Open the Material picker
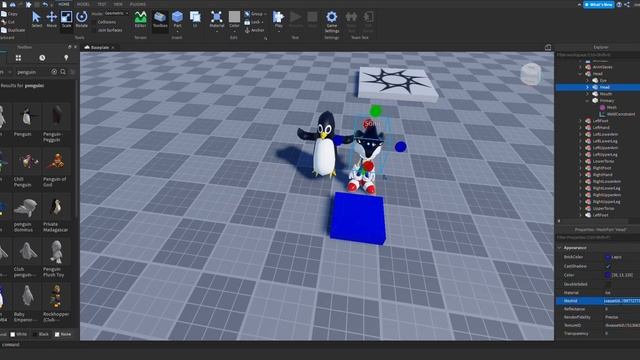The image size is (640, 360). pyautogui.click(x=217, y=19)
